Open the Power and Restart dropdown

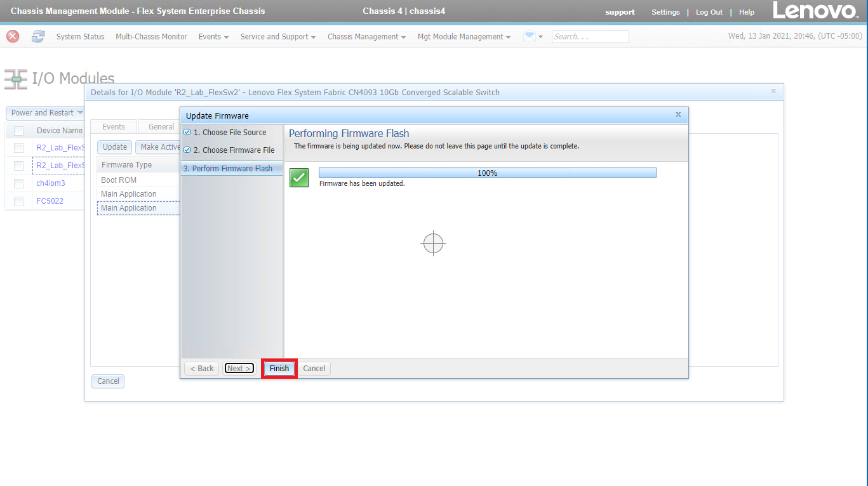click(46, 113)
